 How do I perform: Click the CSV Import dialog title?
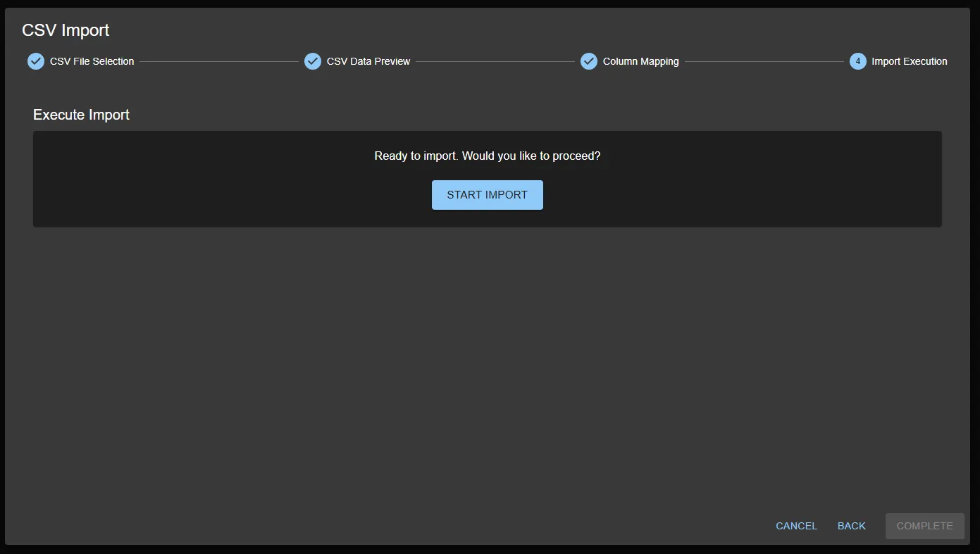tap(66, 30)
